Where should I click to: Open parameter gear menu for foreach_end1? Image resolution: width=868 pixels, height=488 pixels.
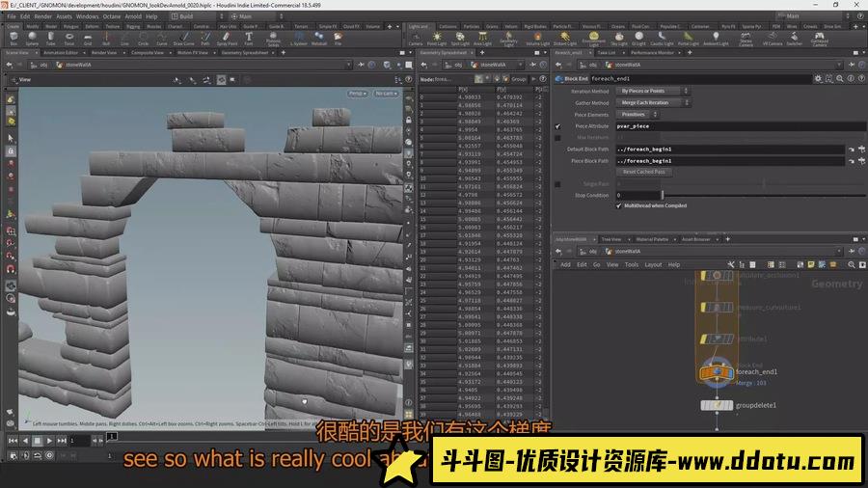point(818,78)
